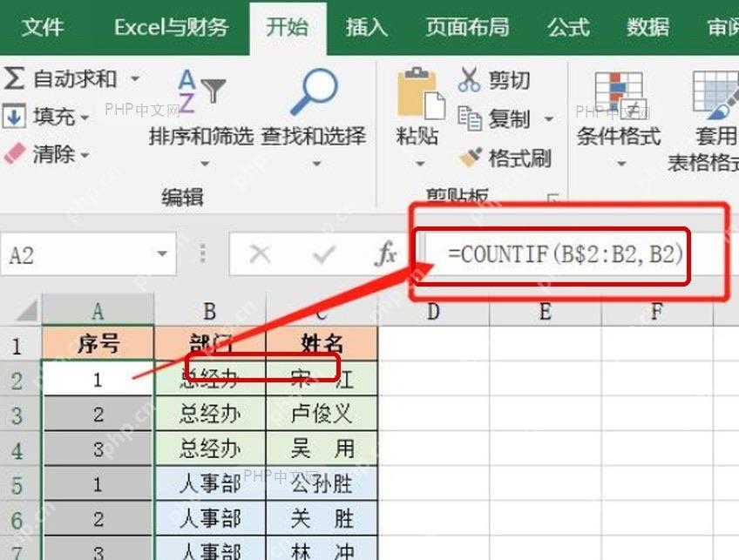Click the Copy pages icon
The width and height of the screenshot is (739, 560).
470,118
